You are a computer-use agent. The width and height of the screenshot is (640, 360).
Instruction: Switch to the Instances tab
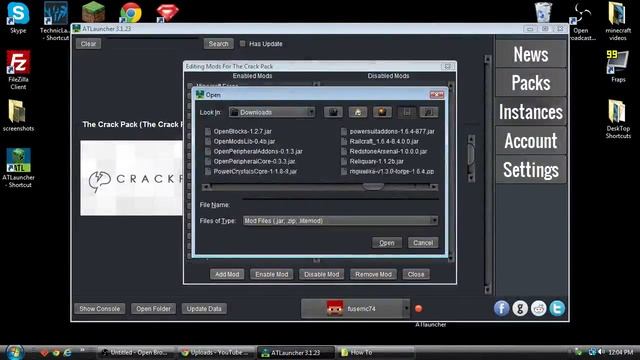pyautogui.click(x=531, y=112)
